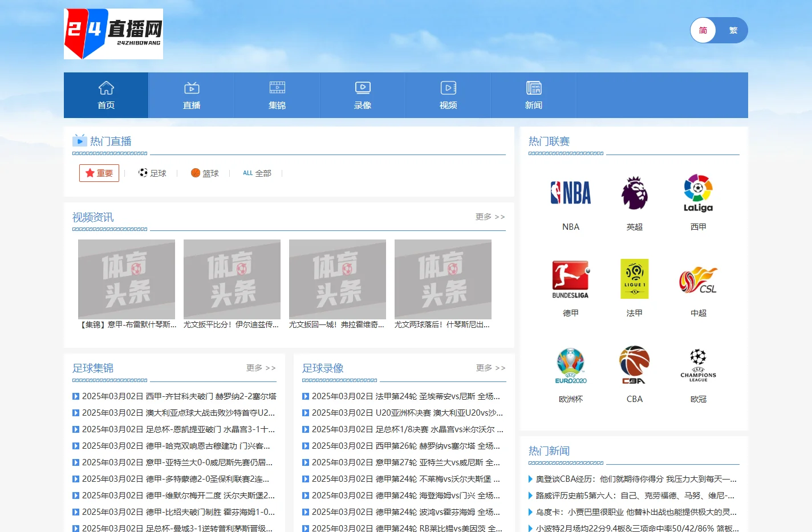The height and width of the screenshot is (532, 812).
Task: Open the Ligue 1 法甲 logo
Action: 635,279
